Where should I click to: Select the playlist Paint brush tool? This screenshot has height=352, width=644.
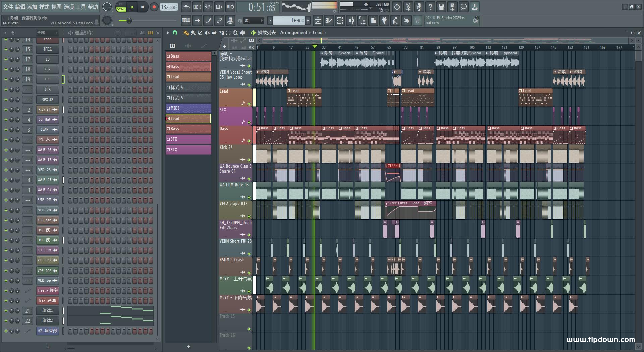point(193,33)
